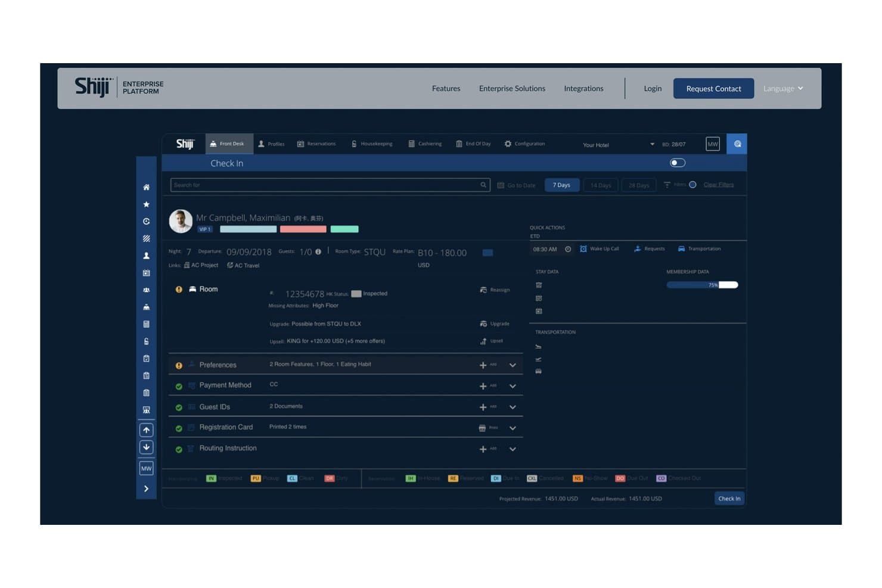
Task: Toggle the switch in Check In header
Action: pyautogui.click(x=678, y=163)
